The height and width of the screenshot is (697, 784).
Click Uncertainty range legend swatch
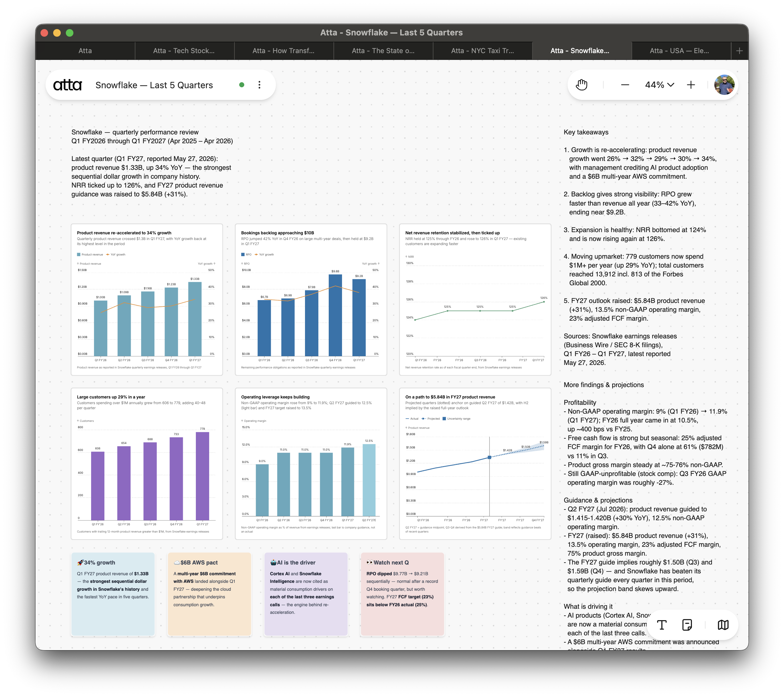pyautogui.click(x=444, y=419)
